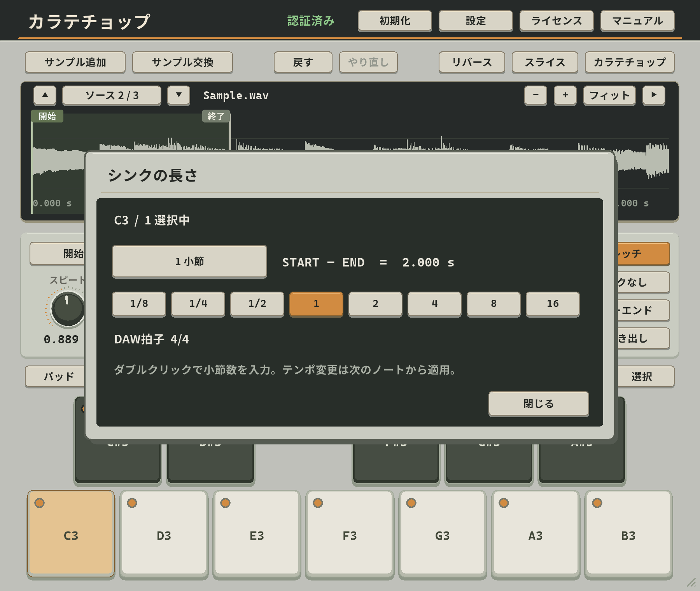Select next source with down arrow
The width and height of the screenshot is (700, 591).
[x=179, y=95]
